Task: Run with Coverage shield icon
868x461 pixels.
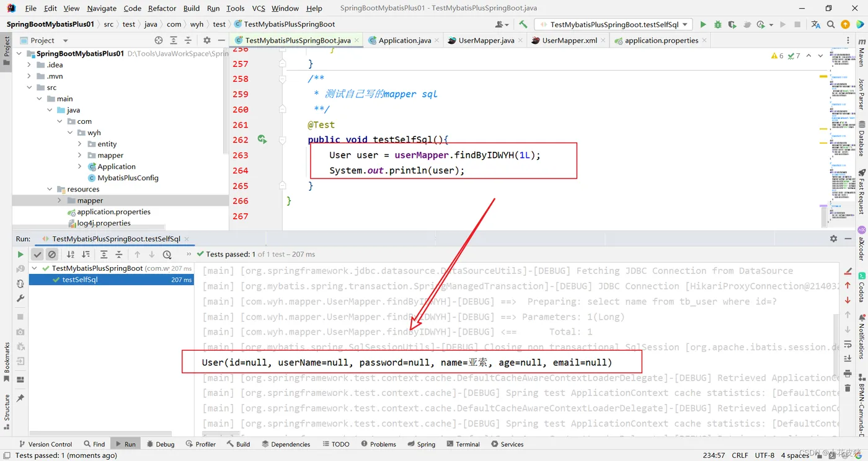Action: (732, 24)
